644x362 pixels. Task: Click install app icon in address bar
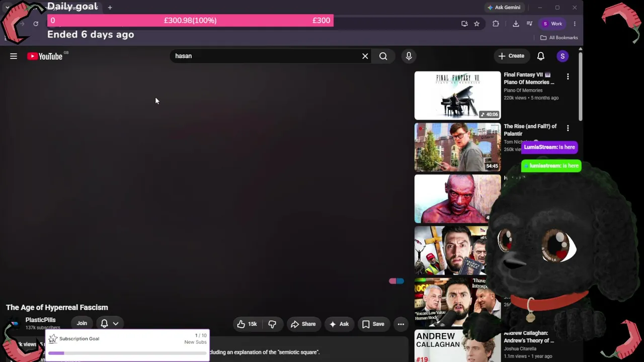[x=464, y=24]
